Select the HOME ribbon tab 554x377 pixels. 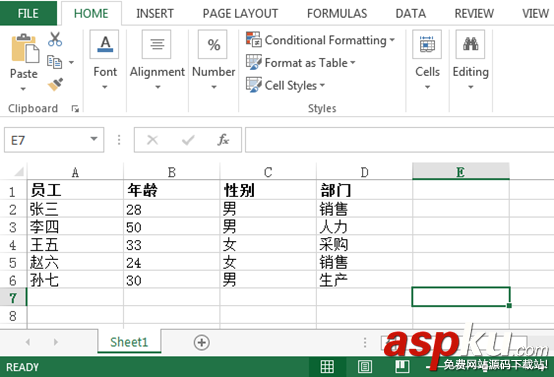click(91, 13)
